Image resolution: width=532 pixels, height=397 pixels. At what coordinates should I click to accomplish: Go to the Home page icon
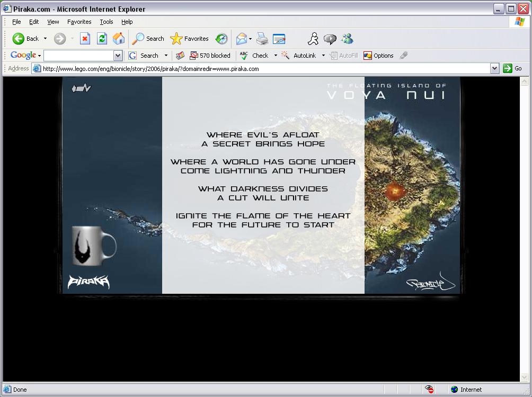[x=119, y=39]
